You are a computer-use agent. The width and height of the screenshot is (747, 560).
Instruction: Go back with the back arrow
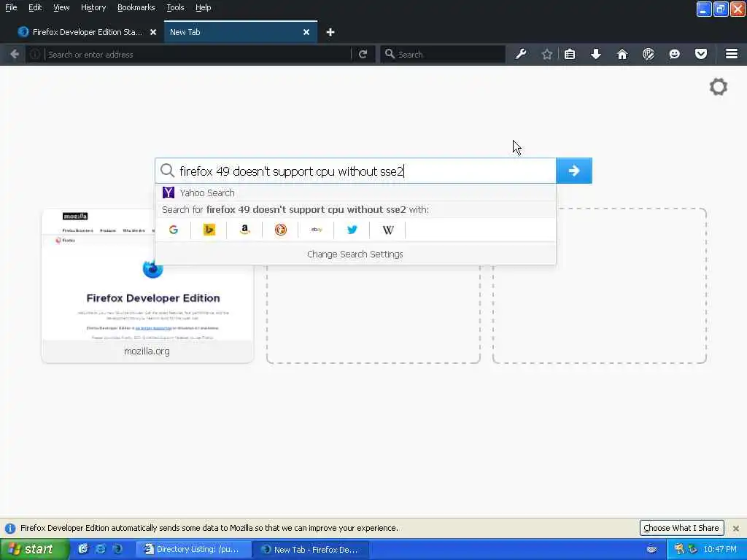(x=15, y=54)
